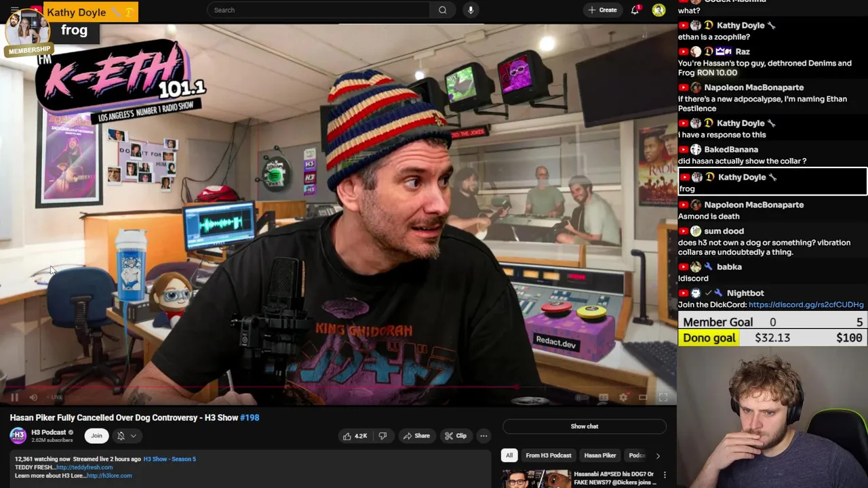The width and height of the screenshot is (868, 488).
Task: Click the $32.13 donation amount
Action: [x=772, y=338]
